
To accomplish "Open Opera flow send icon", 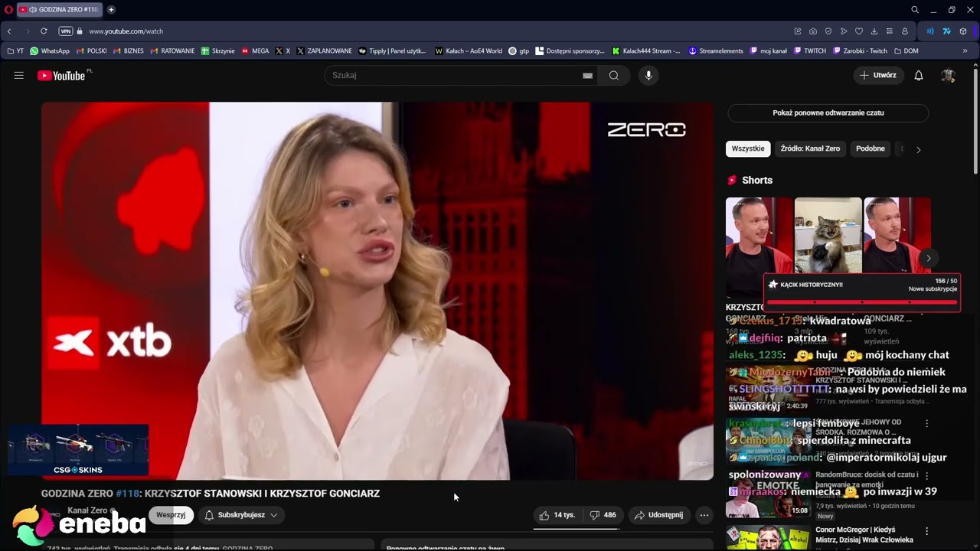I will pos(844,31).
